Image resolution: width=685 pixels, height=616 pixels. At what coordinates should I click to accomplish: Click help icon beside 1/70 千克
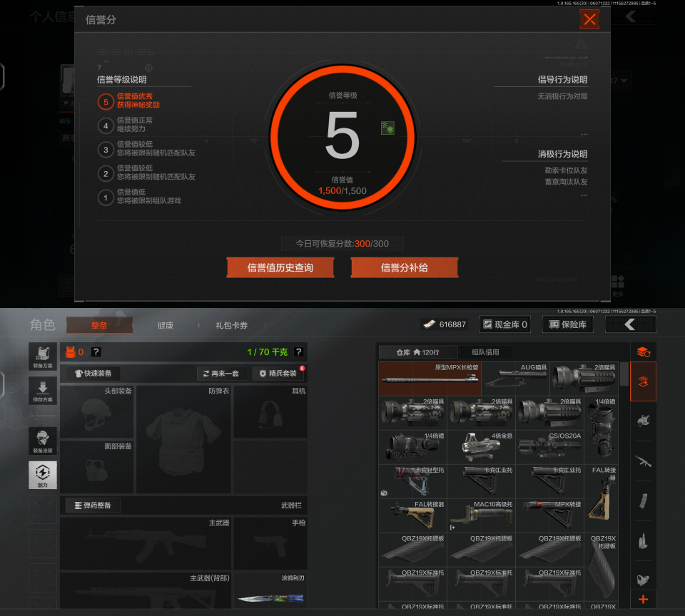[298, 351]
